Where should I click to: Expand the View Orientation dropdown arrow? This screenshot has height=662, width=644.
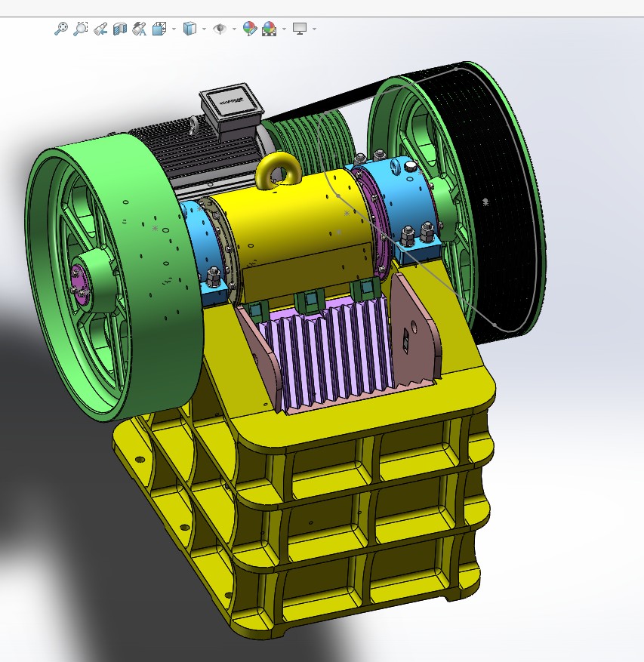[x=174, y=29]
